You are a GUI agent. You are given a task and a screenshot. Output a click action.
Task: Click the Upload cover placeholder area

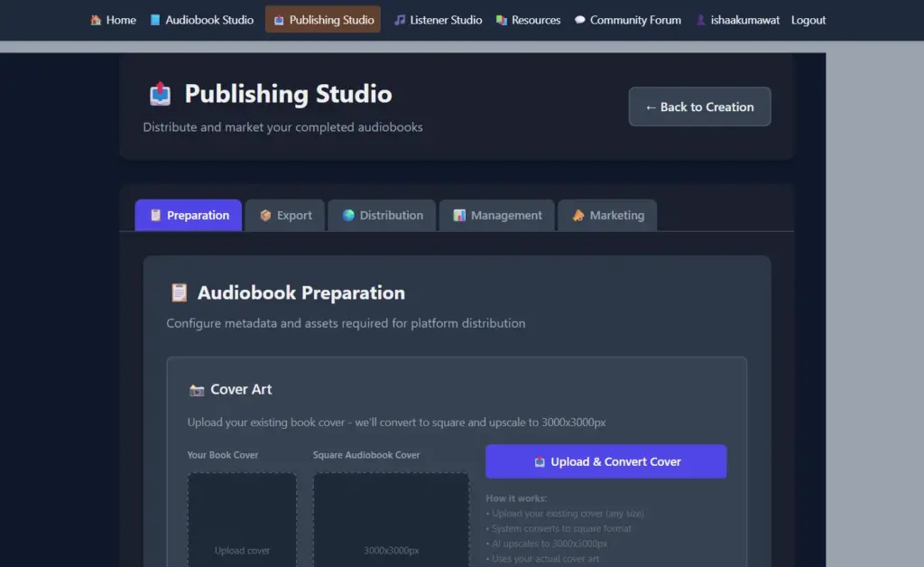[x=242, y=524]
